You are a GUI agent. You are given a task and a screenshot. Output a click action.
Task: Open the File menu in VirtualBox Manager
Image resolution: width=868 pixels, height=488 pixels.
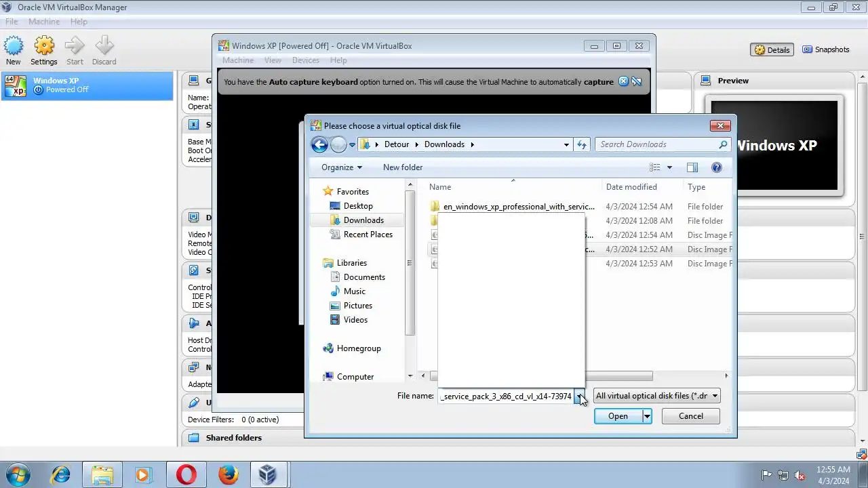[12, 22]
